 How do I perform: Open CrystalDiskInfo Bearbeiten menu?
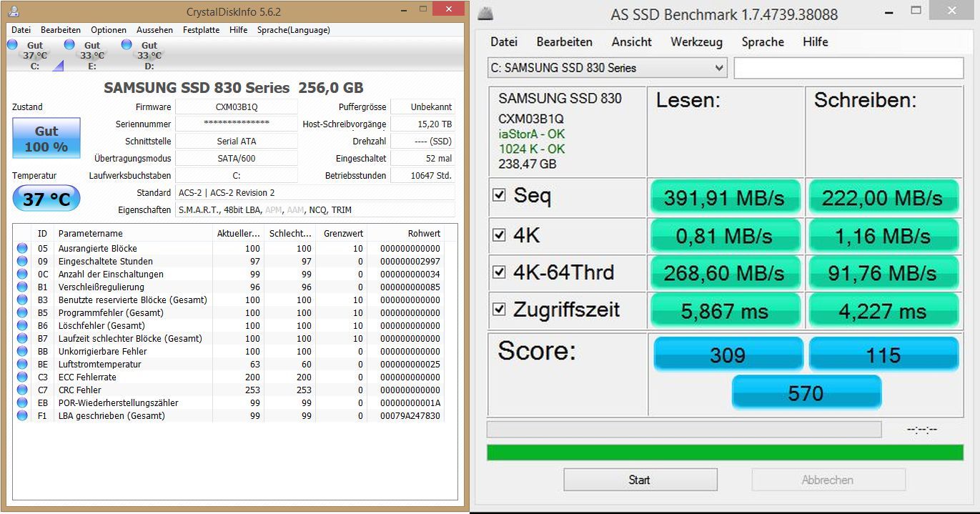(61, 30)
